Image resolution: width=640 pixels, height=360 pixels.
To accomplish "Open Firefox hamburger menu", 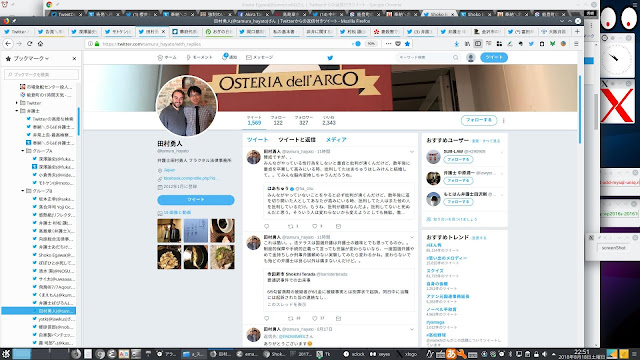I will click(576, 44).
